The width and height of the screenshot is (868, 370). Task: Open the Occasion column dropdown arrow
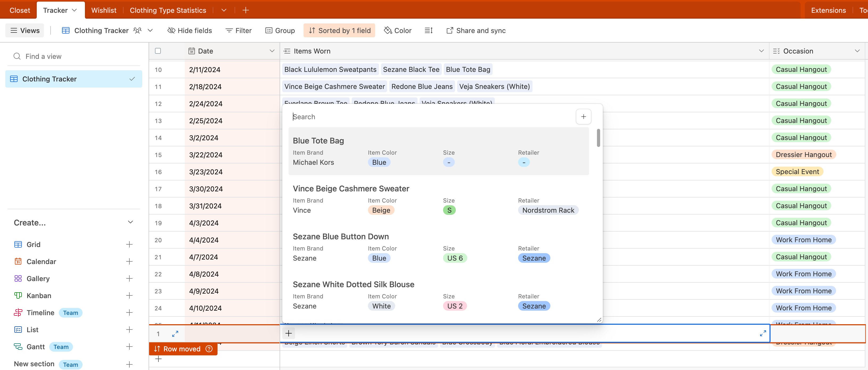coord(857,51)
